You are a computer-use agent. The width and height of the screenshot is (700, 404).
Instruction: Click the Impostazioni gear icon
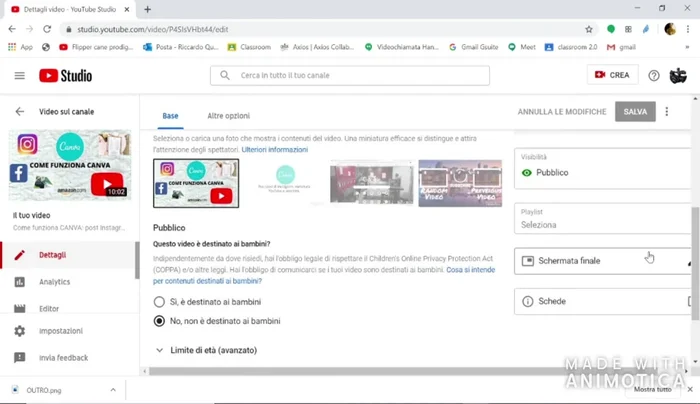click(x=20, y=331)
